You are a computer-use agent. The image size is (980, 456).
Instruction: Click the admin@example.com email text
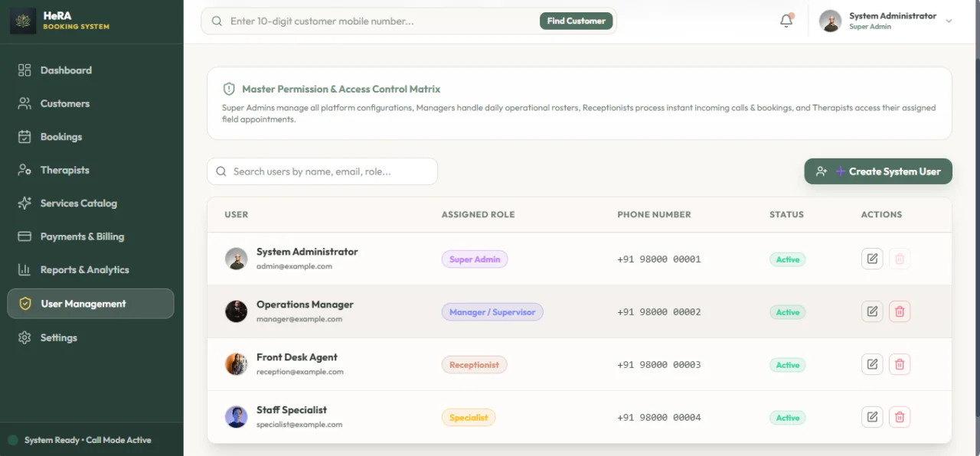pos(294,266)
